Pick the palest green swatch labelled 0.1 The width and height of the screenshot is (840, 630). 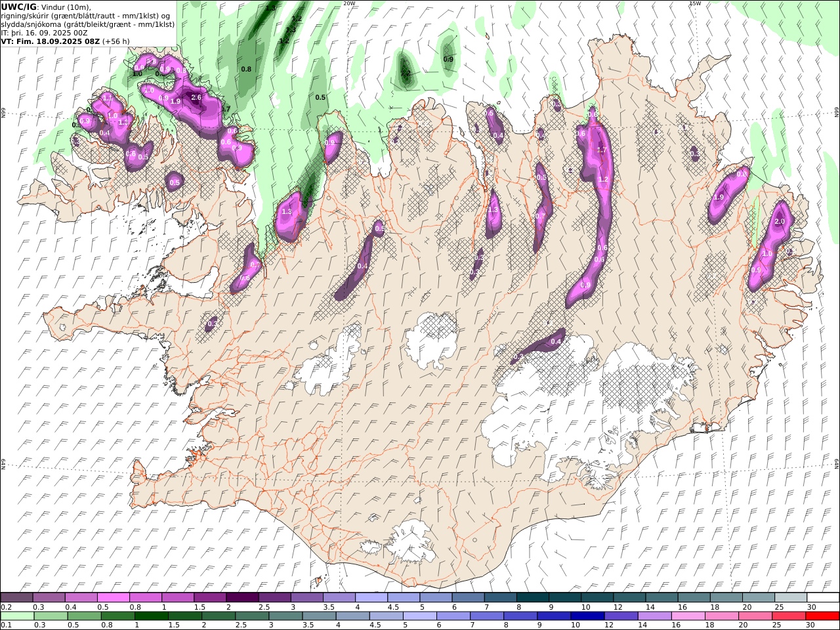(x=17, y=616)
